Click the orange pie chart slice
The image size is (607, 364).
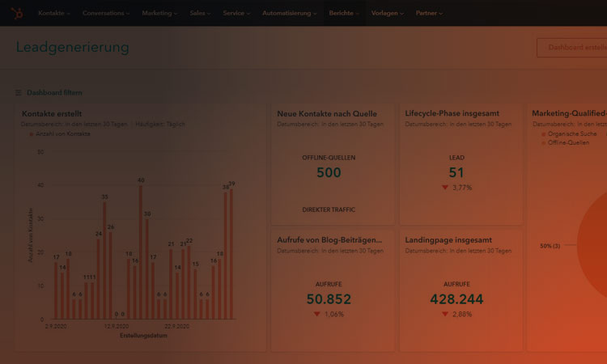(592, 246)
